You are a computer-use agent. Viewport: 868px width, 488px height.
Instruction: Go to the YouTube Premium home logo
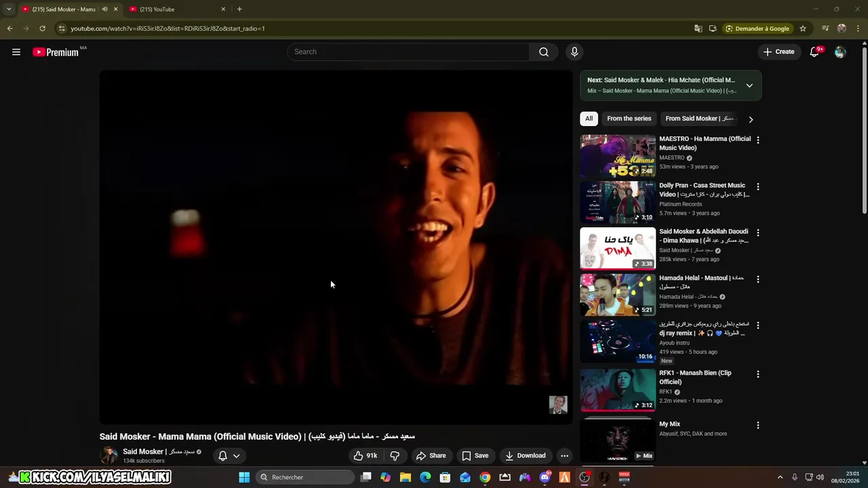tap(56, 52)
